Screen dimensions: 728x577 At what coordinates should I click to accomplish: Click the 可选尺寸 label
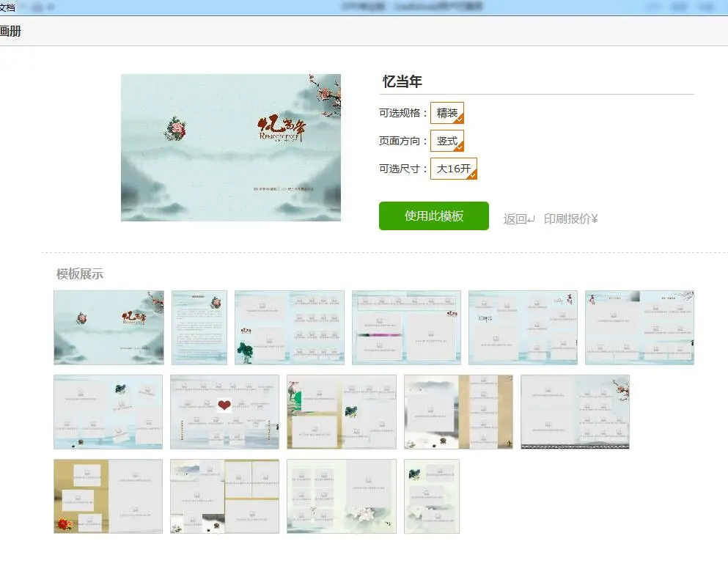pyautogui.click(x=402, y=169)
